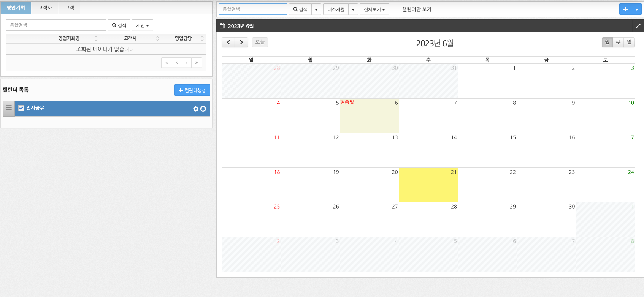
Task: Click the 오늘 button
Action: click(260, 42)
